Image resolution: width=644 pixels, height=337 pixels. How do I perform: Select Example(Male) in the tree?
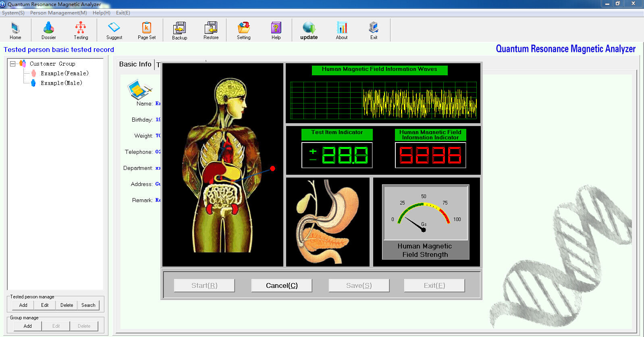point(61,83)
